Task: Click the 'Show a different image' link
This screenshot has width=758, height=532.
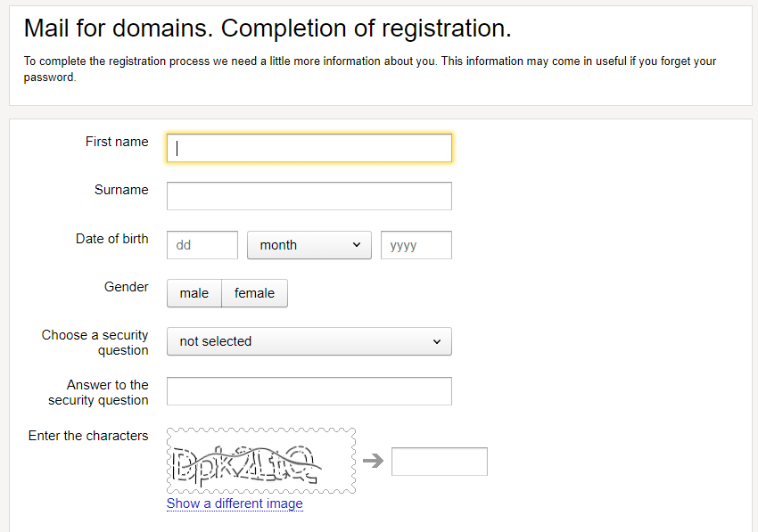Action: [x=235, y=503]
